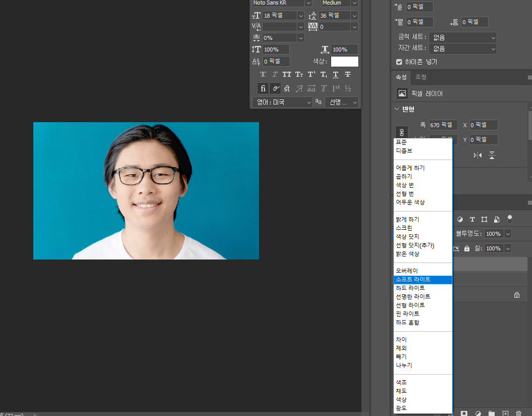532x416 pixels.
Task: Switch the layer filtering pill toggle
Action: (510, 218)
